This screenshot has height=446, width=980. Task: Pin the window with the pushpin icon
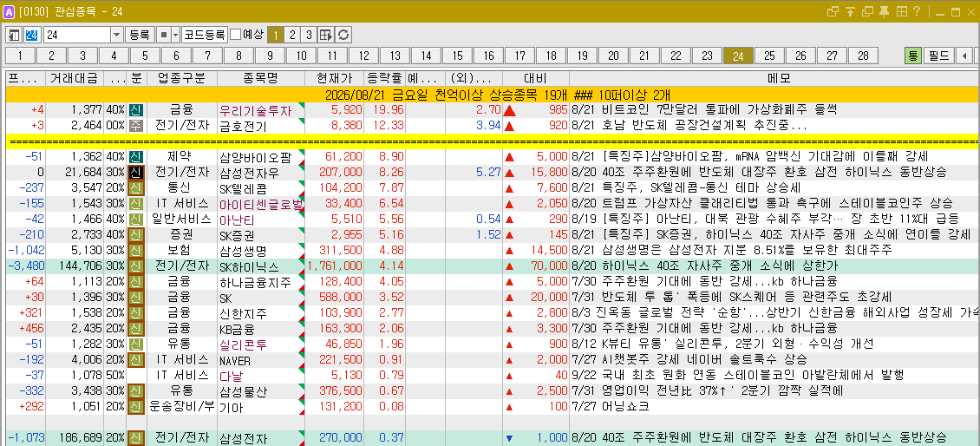[885, 11]
